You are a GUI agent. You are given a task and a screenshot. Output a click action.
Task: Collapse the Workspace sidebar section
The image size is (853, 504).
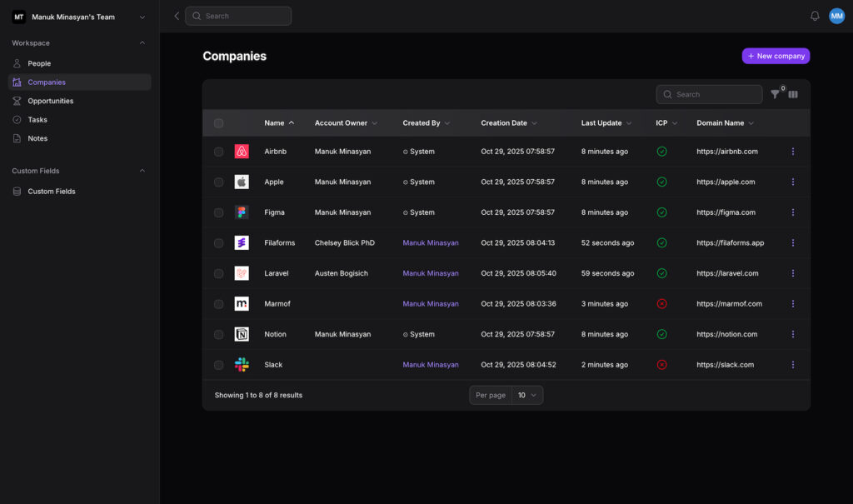pos(142,43)
